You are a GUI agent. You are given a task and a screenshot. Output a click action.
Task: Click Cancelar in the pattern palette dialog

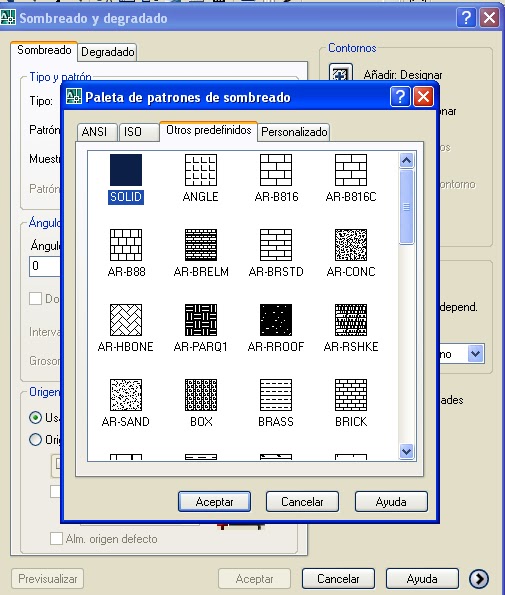[302, 502]
